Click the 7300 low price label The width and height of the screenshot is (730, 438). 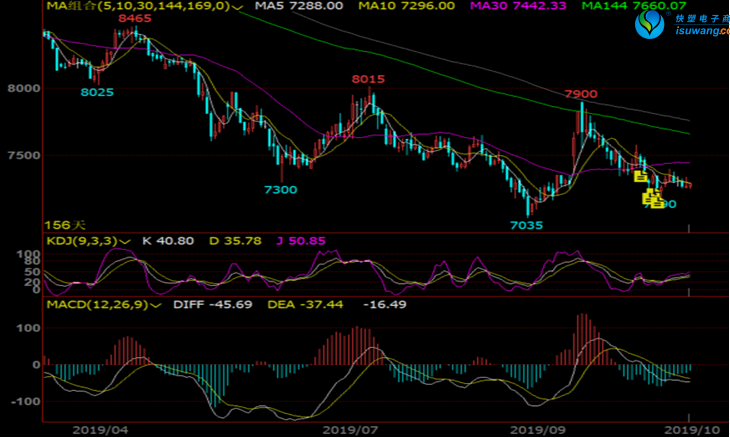(280, 190)
